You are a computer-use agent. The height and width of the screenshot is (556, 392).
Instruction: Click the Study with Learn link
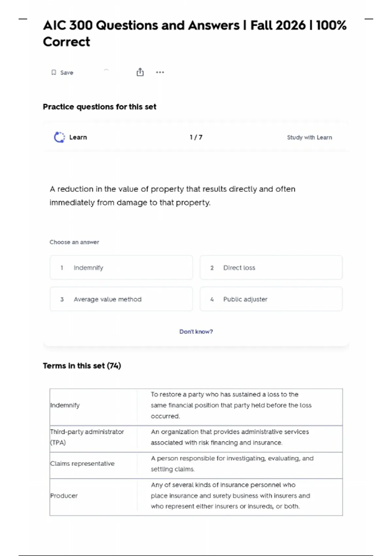click(309, 137)
